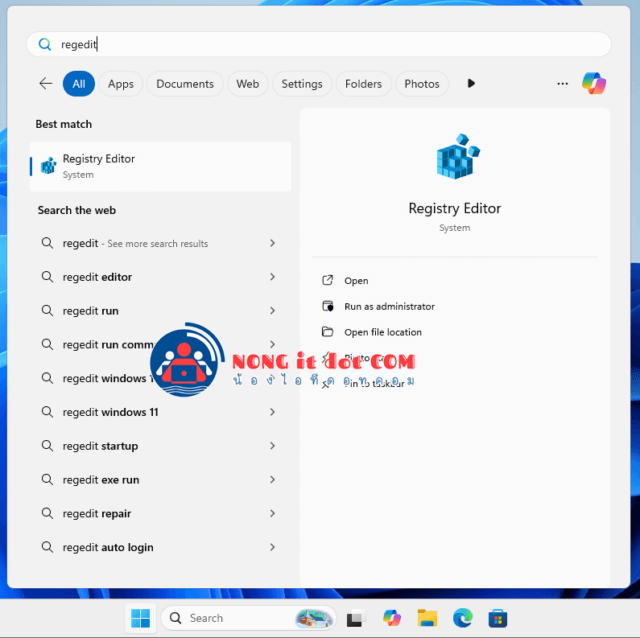Open Microsoft Store from taskbar
Viewport: 640px width, 638px height.
coord(498,618)
